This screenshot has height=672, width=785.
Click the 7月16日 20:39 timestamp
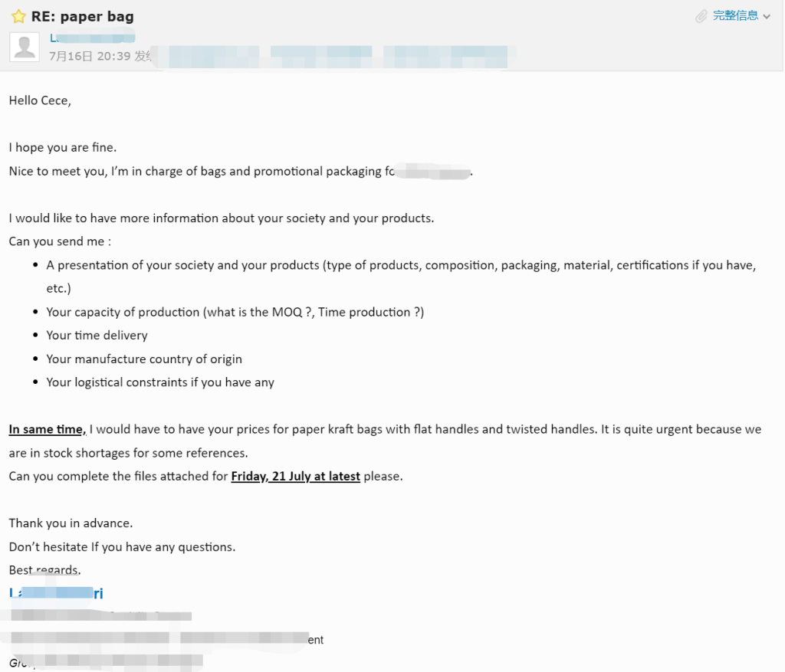coord(90,56)
